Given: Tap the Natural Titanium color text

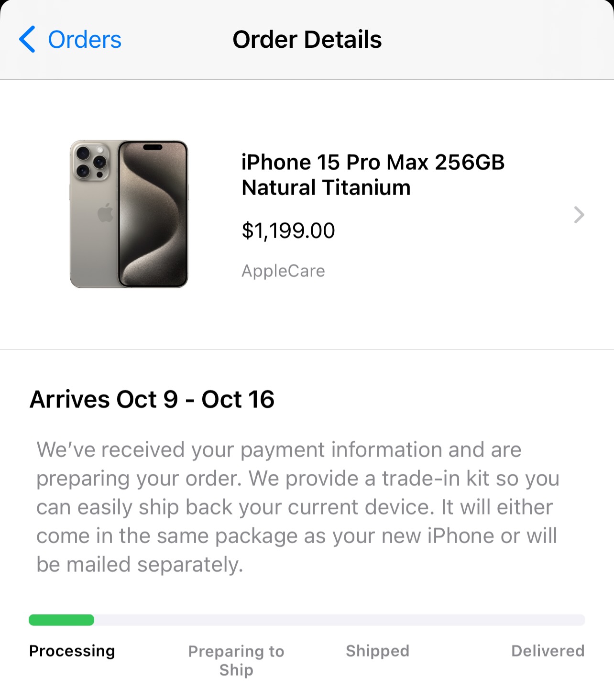Looking at the screenshot, I should (326, 187).
